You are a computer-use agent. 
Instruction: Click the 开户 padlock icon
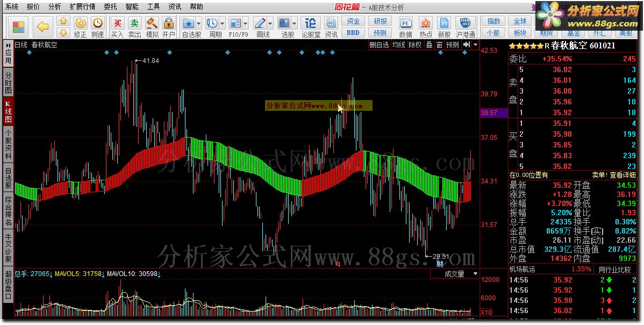(168, 24)
